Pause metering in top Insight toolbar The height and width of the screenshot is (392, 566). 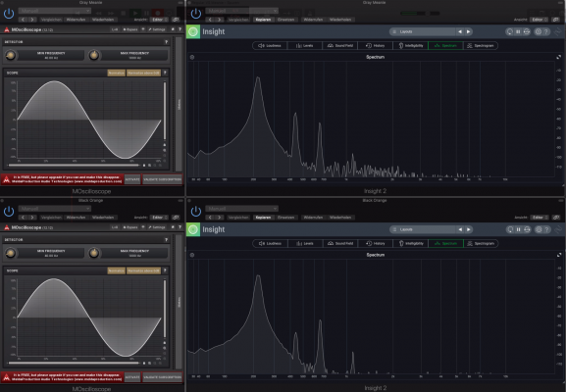(518, 31)
